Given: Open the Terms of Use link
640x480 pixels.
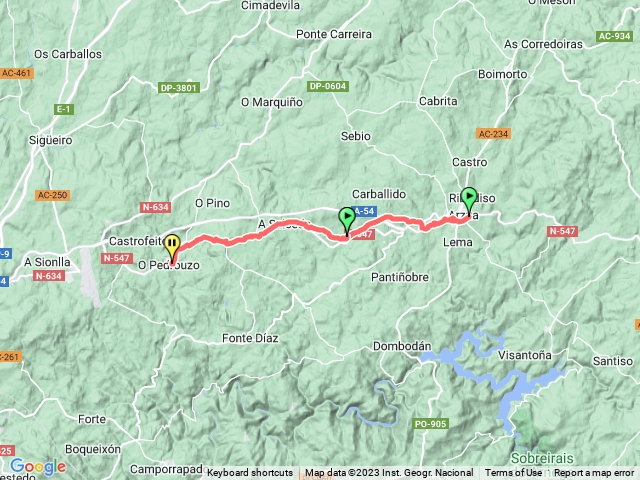Looking at the screenshot, I should point(513,473).
